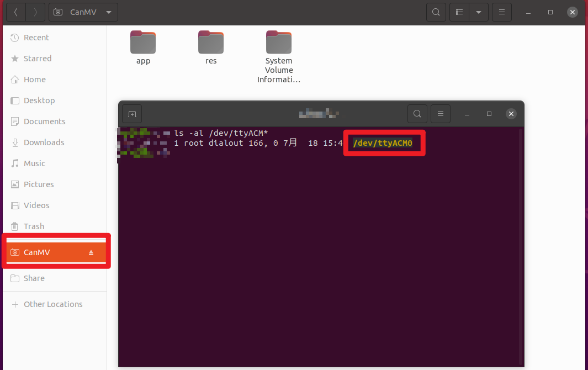Select the highlighted /dev/ttyACM0 text
Viewport: 588px width, 370px height.
pos(383,142)
